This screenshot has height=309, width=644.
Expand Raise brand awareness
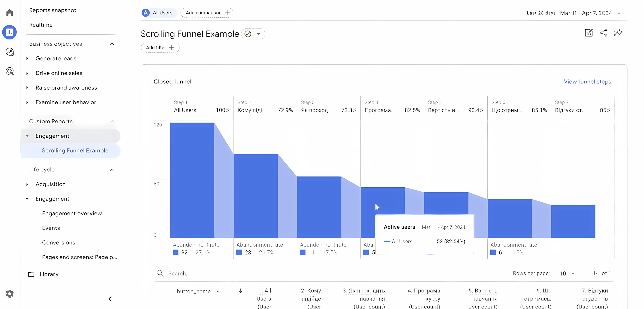(27, 88)
